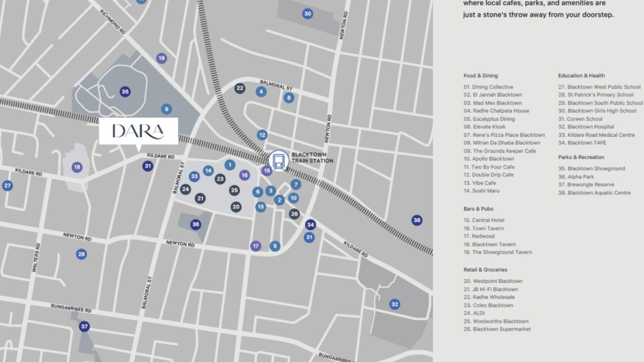The image size is (644, 362).
Task: Click the Blacktown Train Station icon
Action: pyautogui.click(x=279, y=161)
